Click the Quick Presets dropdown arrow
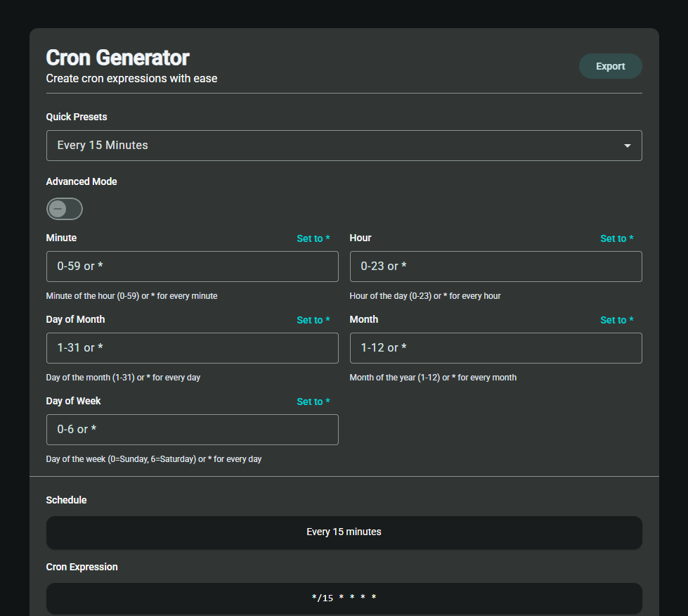This screenshot has width=688, height=616. coord(628,146)
